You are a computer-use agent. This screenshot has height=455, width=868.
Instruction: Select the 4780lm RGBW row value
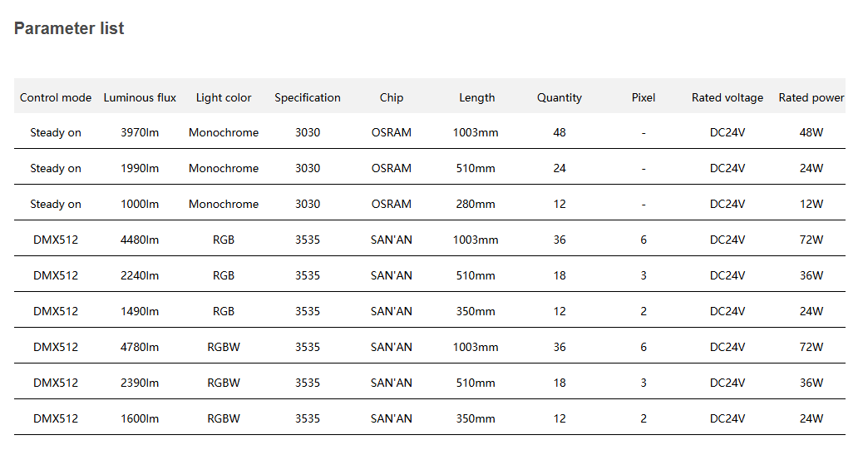click(x=140, y=347)
